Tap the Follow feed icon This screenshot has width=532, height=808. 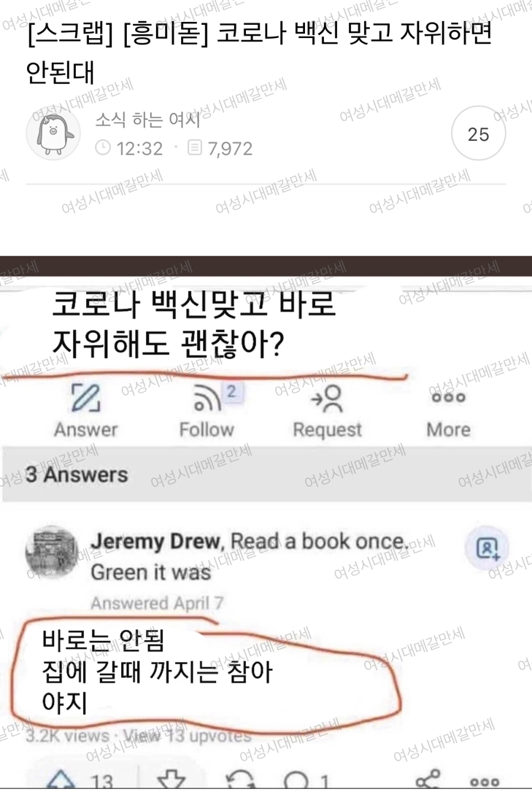coord(207,398)
